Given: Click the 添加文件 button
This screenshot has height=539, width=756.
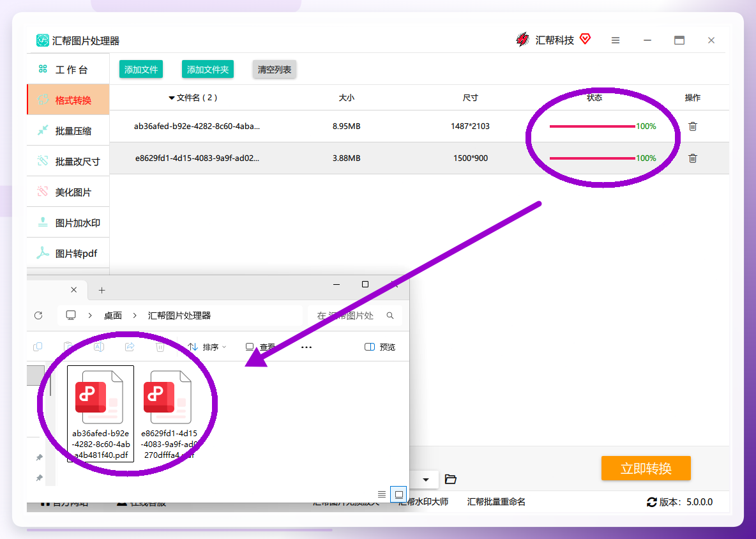Looking at the screenshot, I should tap(141, 70).
